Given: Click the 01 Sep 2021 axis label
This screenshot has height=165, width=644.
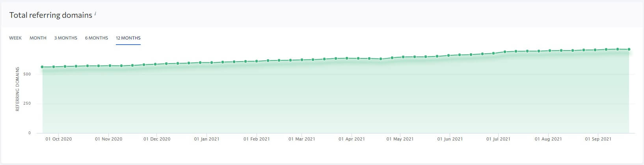Looking at the screenshot, I should [x=598, y=139].
